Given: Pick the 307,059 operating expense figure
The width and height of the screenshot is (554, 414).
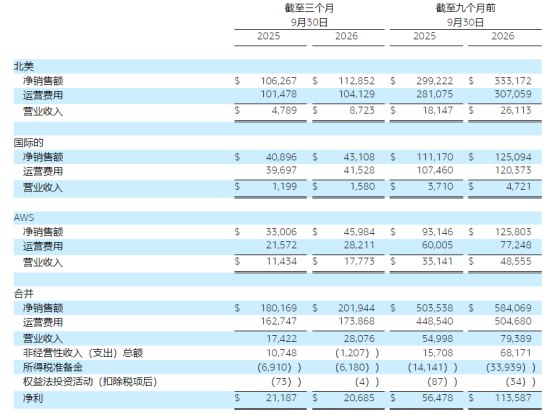Looking at the screenshot, I should tap(513, 94).
